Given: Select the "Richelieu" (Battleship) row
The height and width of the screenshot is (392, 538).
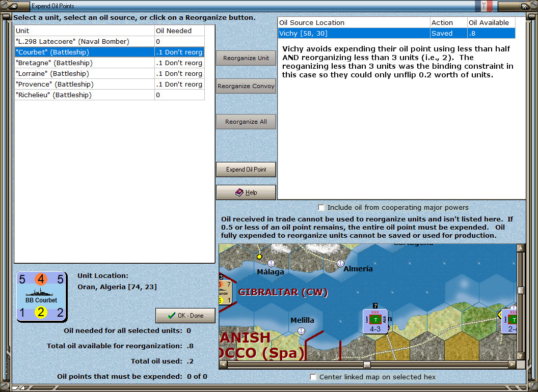Looking at the screenshot, I should [x=110, y=95].
